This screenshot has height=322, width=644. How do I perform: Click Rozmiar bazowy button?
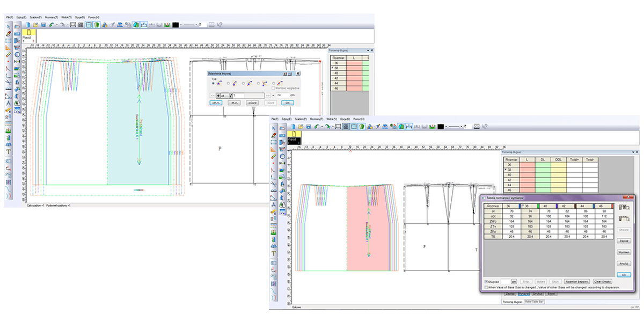click(x=577, y=282)
